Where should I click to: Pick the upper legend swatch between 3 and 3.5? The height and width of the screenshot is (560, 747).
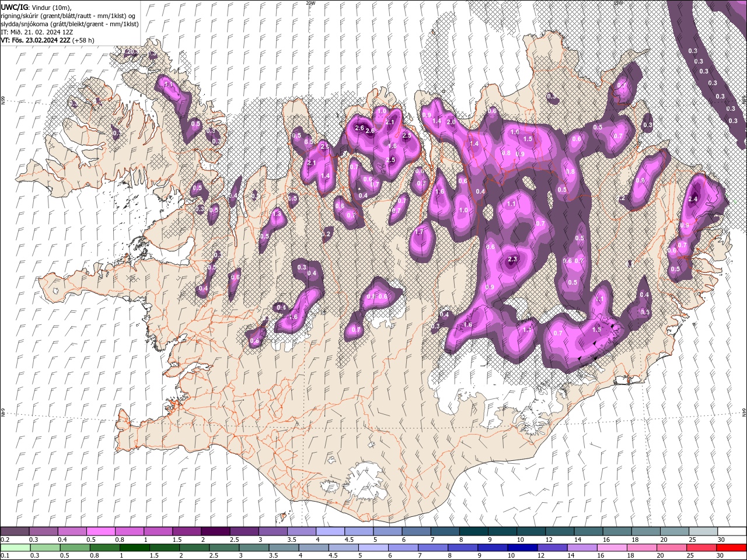[x=273, y=531]
